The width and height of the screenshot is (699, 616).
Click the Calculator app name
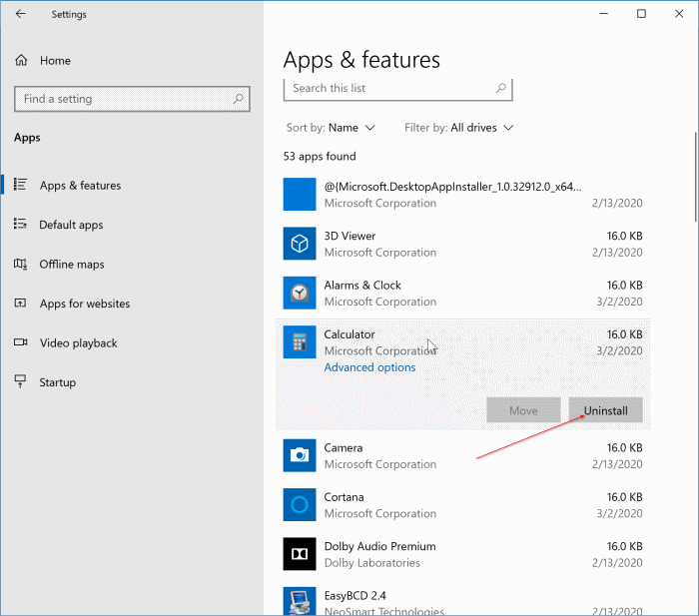(349, 334)
